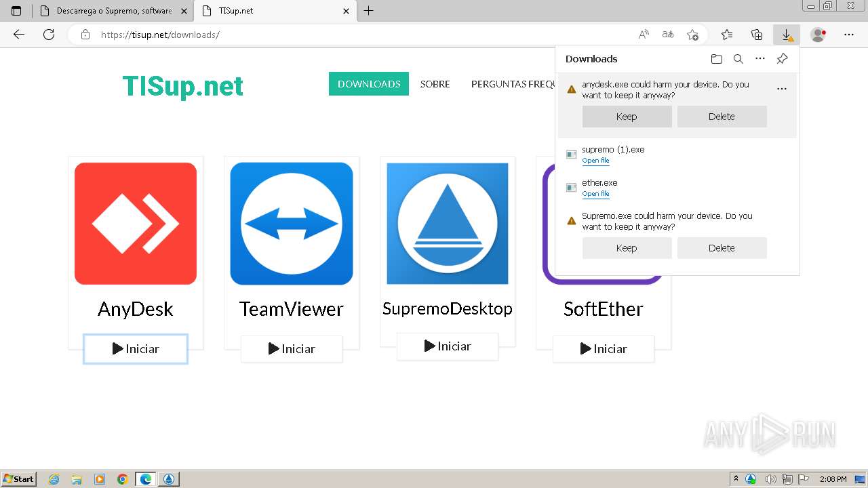Pin the Downloads panel

pyautogui.click(x=782, y=59)
